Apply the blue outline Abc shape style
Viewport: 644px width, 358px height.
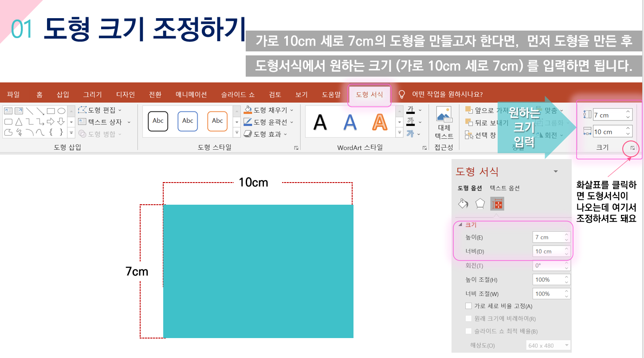[x=188, y=121]
